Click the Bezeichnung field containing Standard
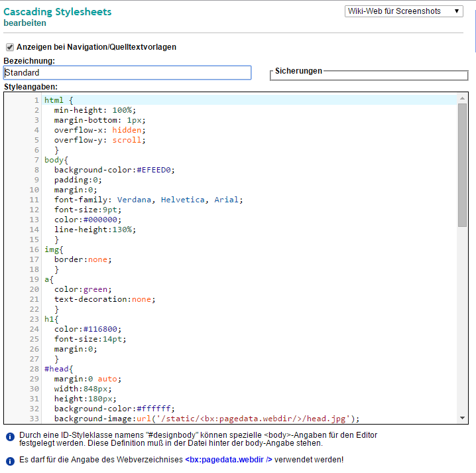 [x=127, y=72]
